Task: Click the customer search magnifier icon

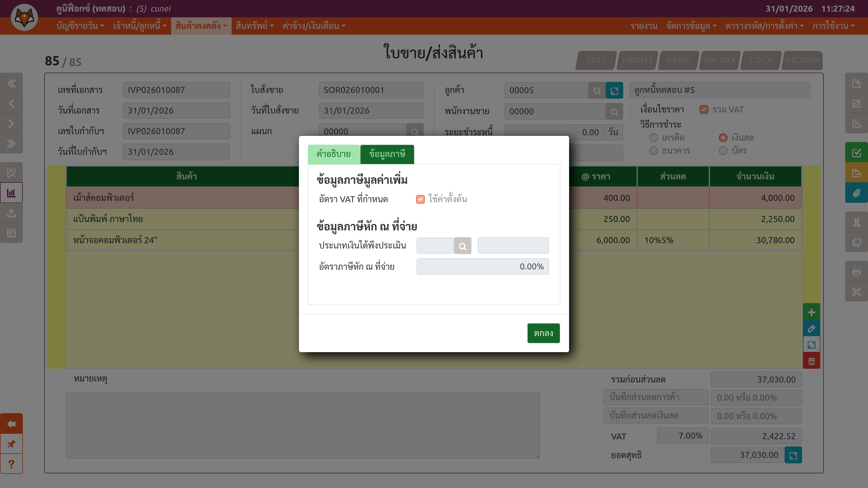Action: (x=597, y=91)
